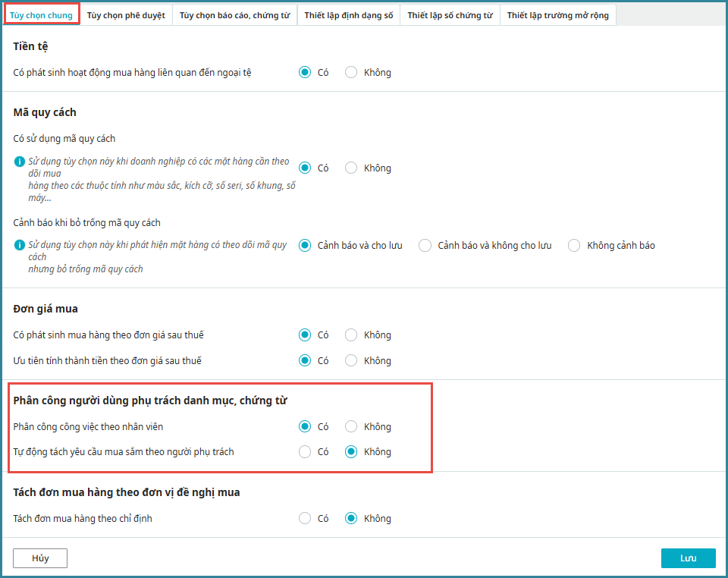The height and width of the screenshot is (578, 728).
Task: Pick Không for tự động tách yêu cầu mua sắm
Action: pos(351,452)
